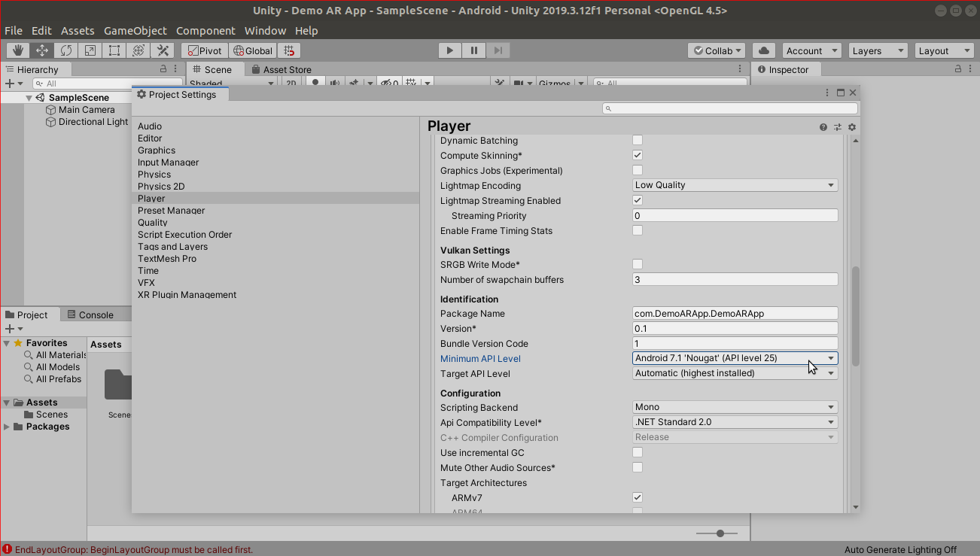Viewport: 980px width, 556px height.
Task: Collapse SampleScene in Hierarchy
Action: pyautogui.click(x=29, y=98)
